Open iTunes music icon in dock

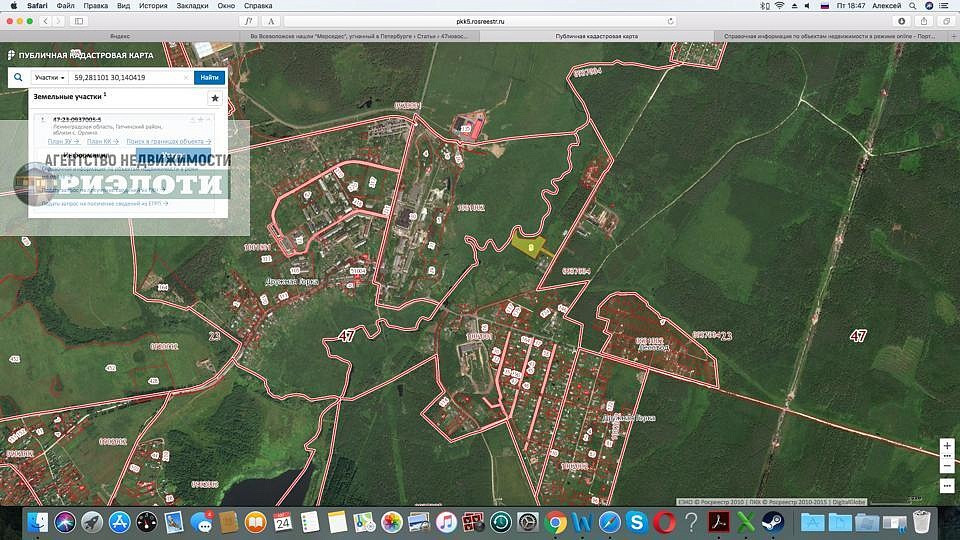pyautogui.click(x=446, y=522)
